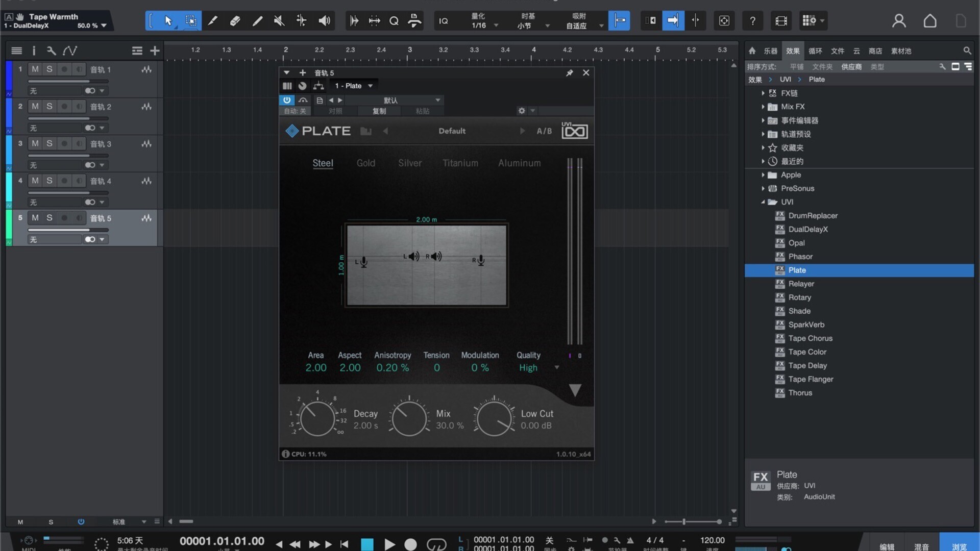Click the Mix knob

[409, 419]
